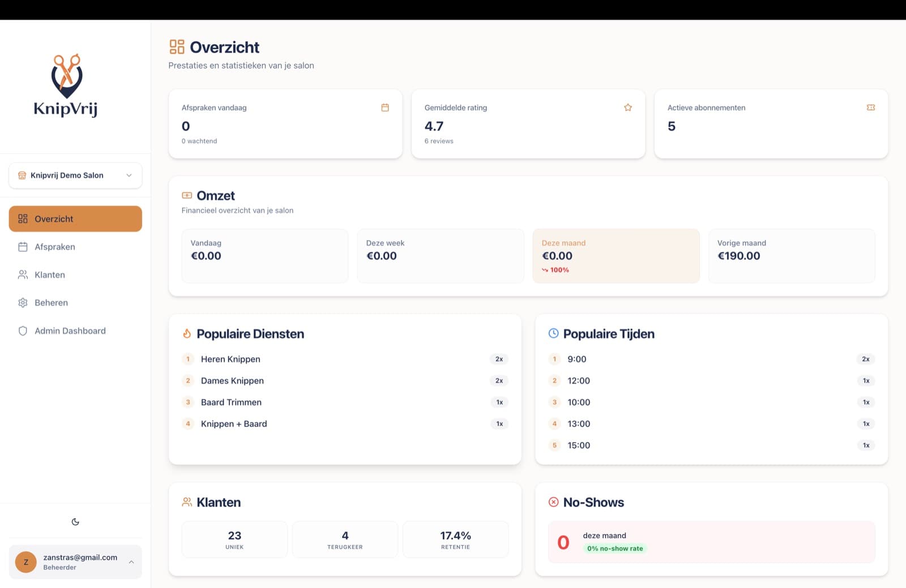The image size is (906, 588).
Task: Open the Knipvrij Demo Salon selector dropdown
Action: point(75,175)
